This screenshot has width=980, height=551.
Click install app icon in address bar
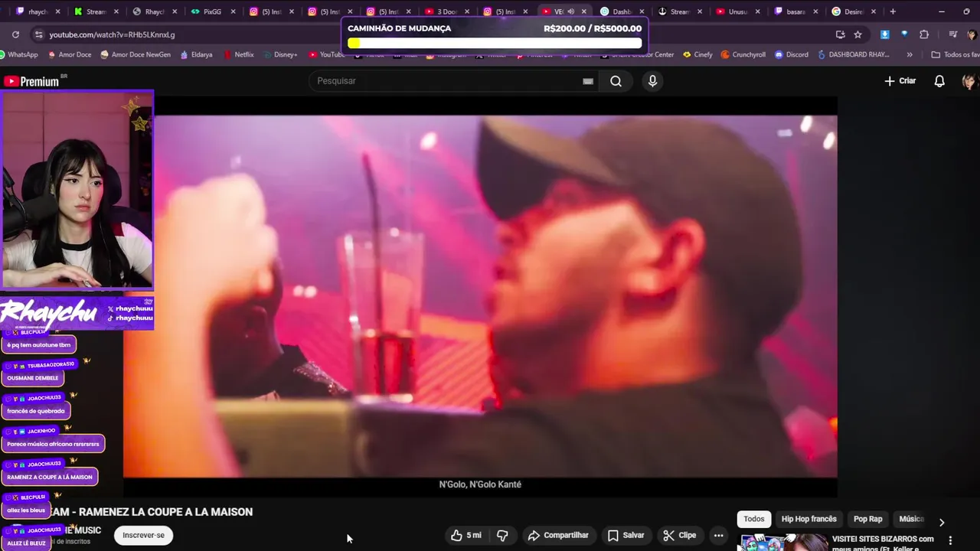(x=840, y=34)
